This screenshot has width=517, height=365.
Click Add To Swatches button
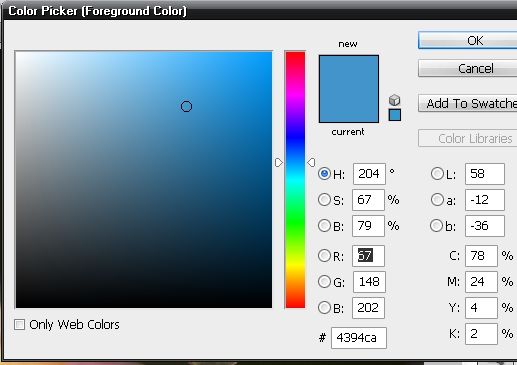[x=467, y=103]
